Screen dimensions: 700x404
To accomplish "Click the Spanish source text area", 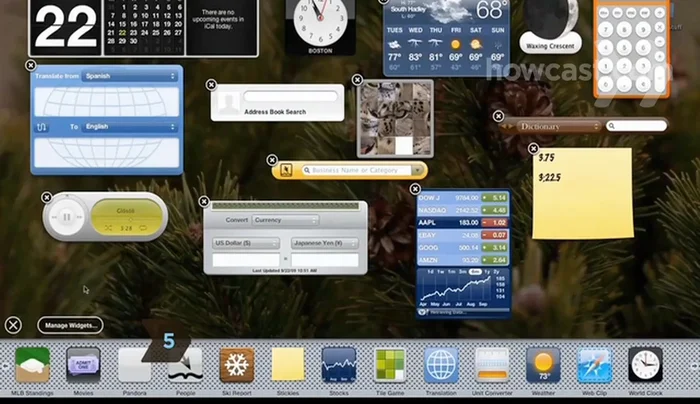I will pyautogui.click(x=107, y=102).
